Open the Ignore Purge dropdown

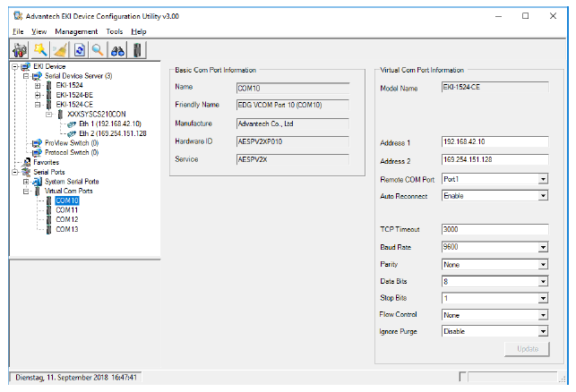coord(543,331)
